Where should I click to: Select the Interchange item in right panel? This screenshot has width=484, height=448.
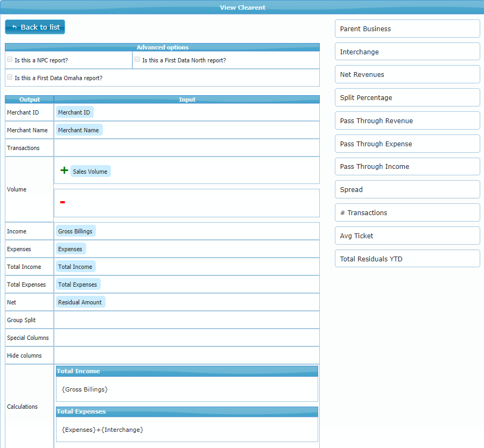[407, 52]
